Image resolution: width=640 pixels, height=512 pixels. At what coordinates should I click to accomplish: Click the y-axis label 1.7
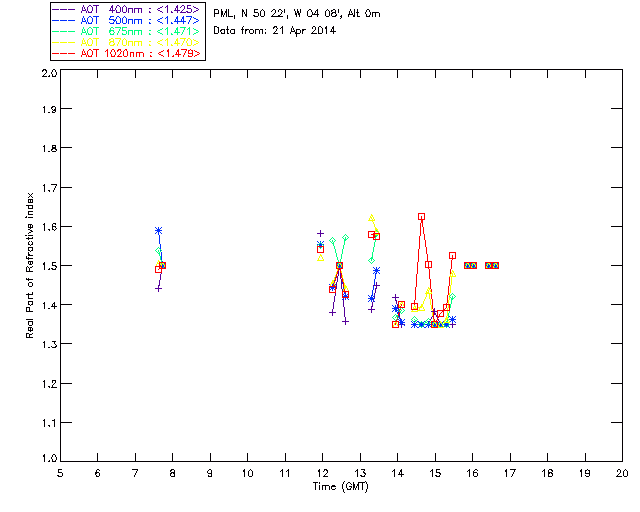(49, 187)
